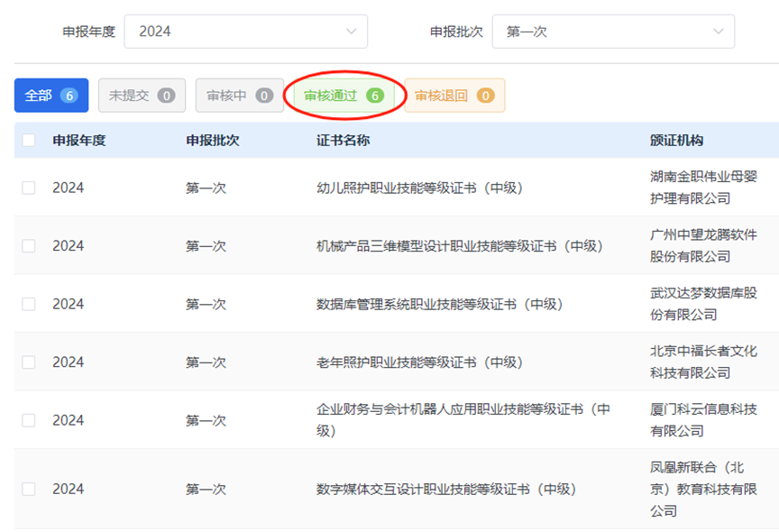Expand the 申报批次 第一次 dropdown
The width and height of the screenshot is (779, 532).
(x=604, y=32)
